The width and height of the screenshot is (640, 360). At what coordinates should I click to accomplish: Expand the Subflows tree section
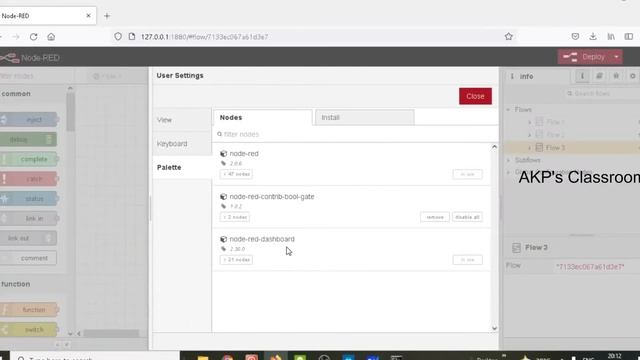pyautogui.click(x=509, y=160)
